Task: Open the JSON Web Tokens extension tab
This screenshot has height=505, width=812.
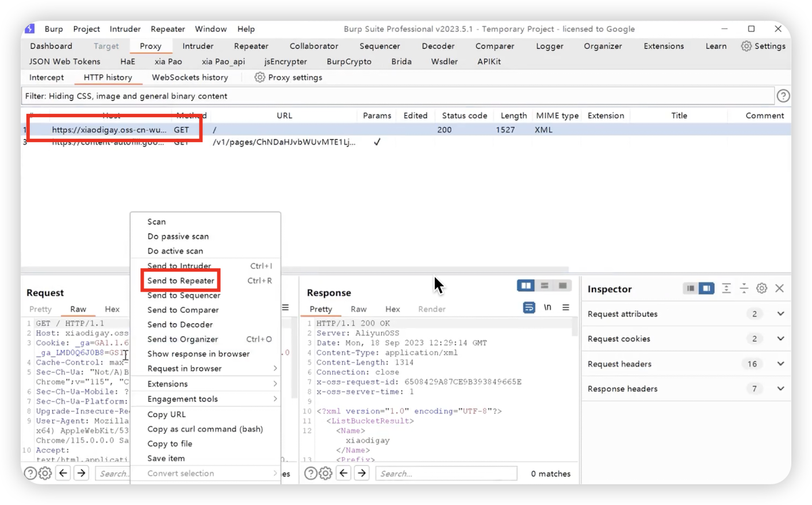Action: 64,62
